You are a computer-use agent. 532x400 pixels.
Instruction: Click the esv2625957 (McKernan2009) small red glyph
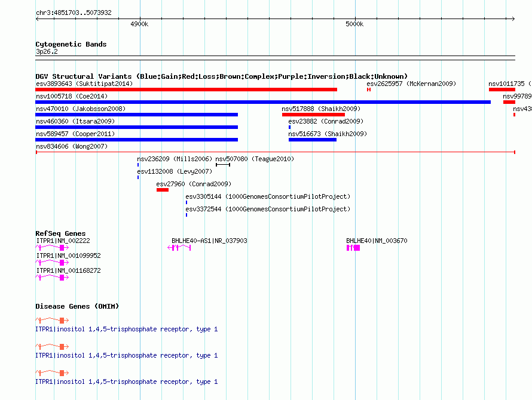coord(369,90)
